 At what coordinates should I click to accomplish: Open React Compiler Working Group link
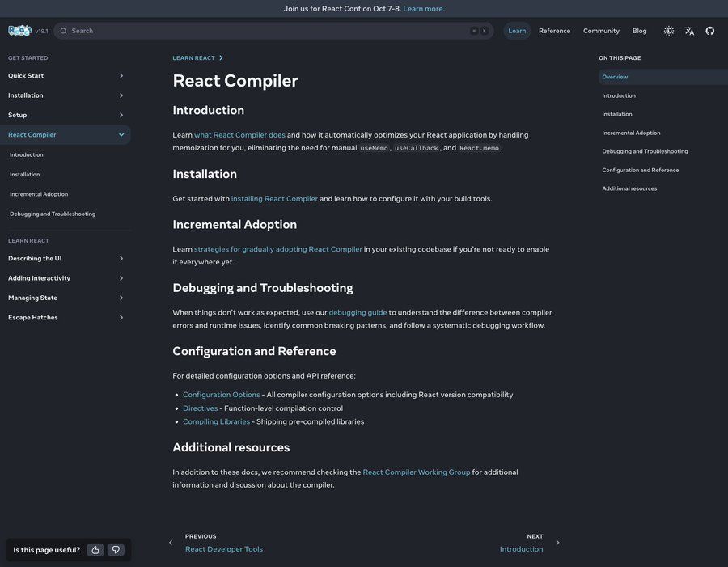417,472
